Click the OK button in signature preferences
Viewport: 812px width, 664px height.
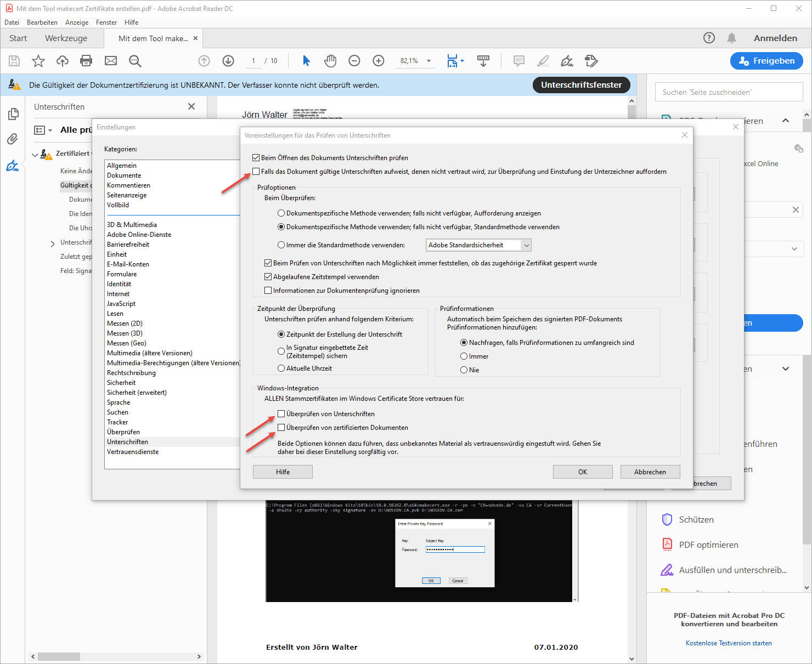(582, 472)
